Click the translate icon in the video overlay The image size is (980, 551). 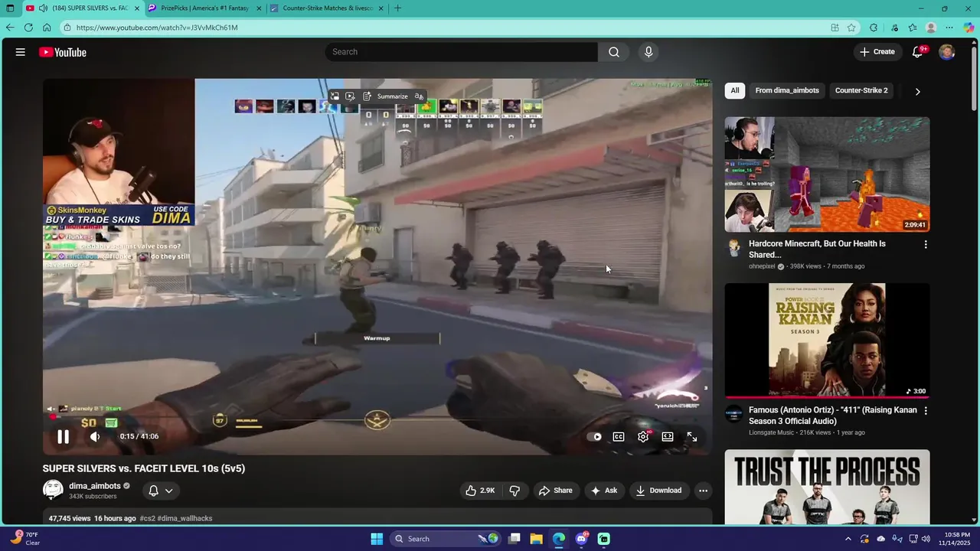click(x=419, y=96)
